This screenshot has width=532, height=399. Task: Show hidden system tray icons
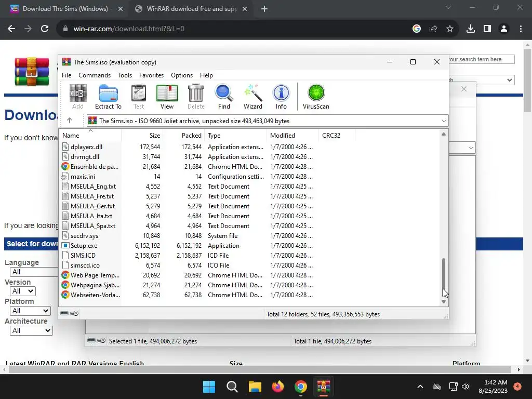pos(420,387)
